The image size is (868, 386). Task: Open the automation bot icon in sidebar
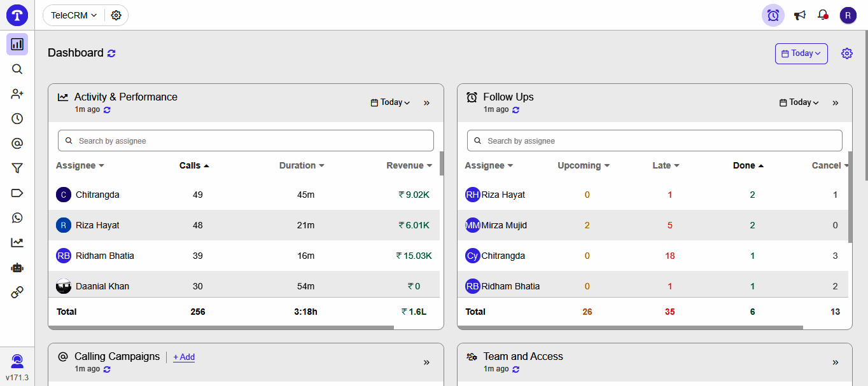pos(17,267)
